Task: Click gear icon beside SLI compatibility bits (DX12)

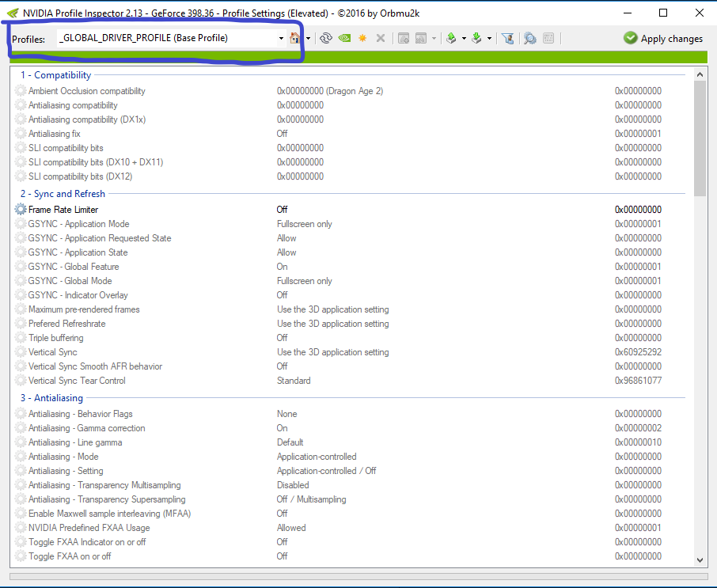Action: pos(21,176)
